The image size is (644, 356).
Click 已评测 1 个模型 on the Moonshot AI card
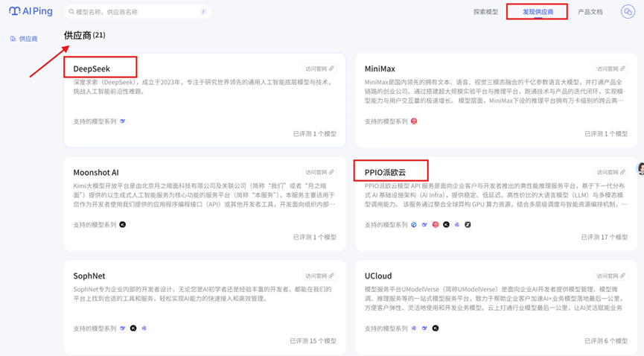point(315,237)
